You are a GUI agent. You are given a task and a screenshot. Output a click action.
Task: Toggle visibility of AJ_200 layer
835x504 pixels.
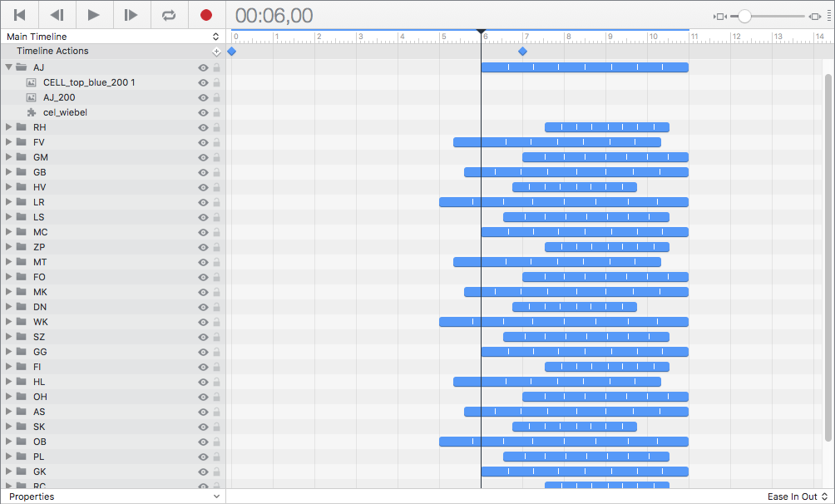[x=203, y=97]
